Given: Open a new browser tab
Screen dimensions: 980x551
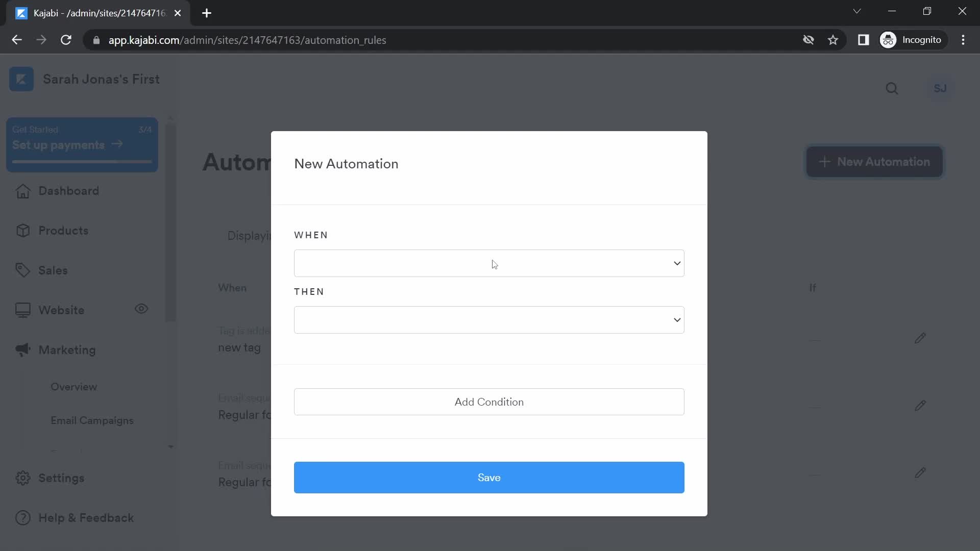Looking at the screenshot, I should 207,13.
